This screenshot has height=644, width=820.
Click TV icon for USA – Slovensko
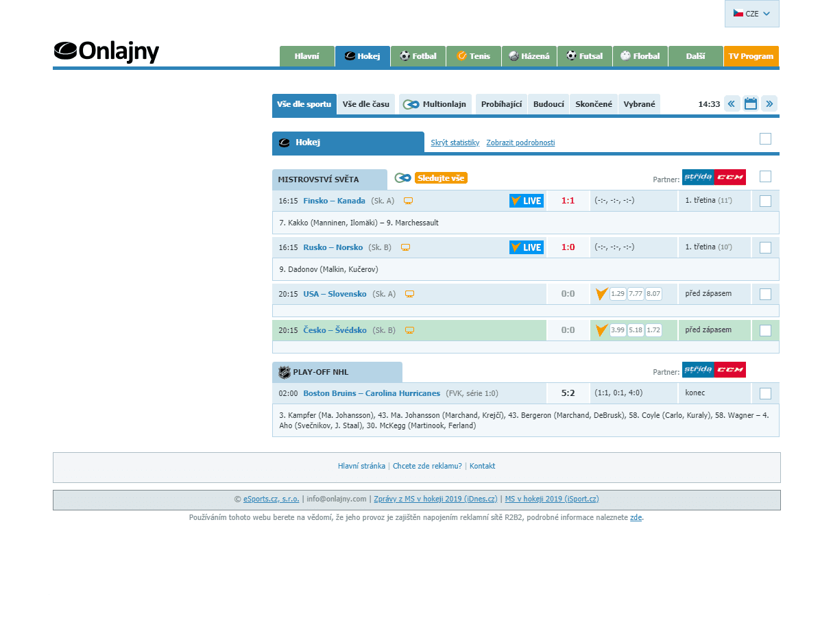[x=409, y=294]
